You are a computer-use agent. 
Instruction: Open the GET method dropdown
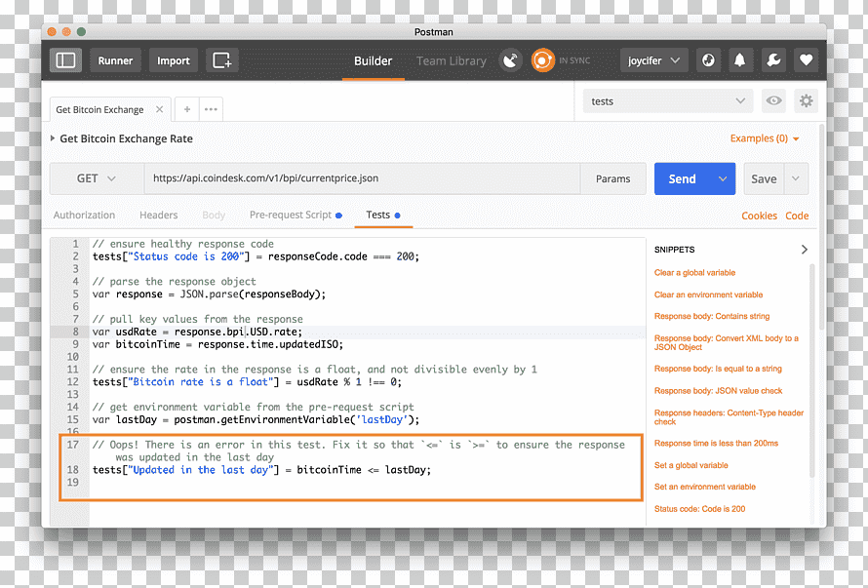(x=97, y=178)
